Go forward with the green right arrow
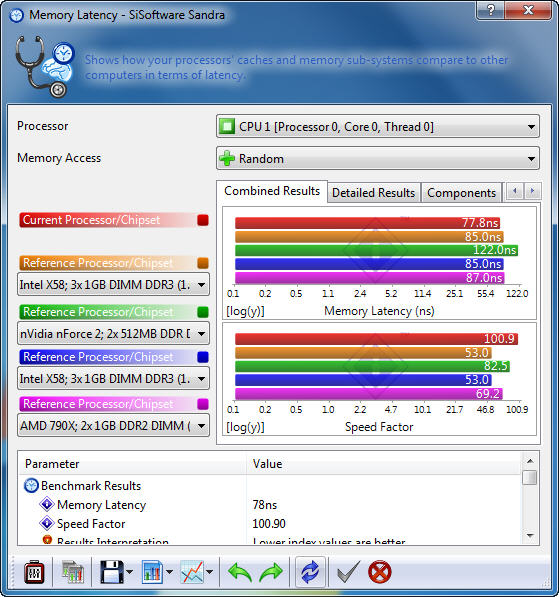Viewport: 559px width, 597px height. (271, 572)
